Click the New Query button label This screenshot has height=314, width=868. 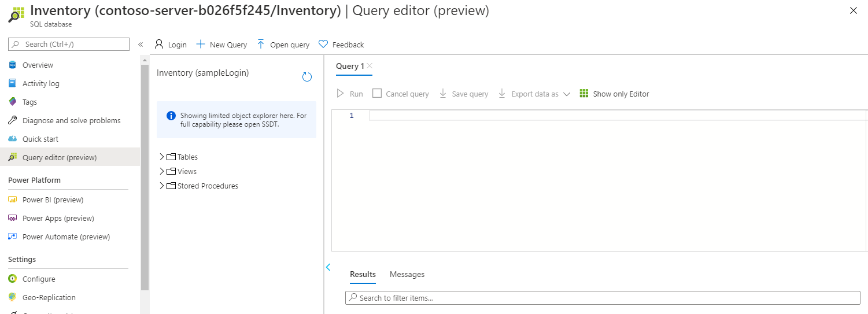228,45
